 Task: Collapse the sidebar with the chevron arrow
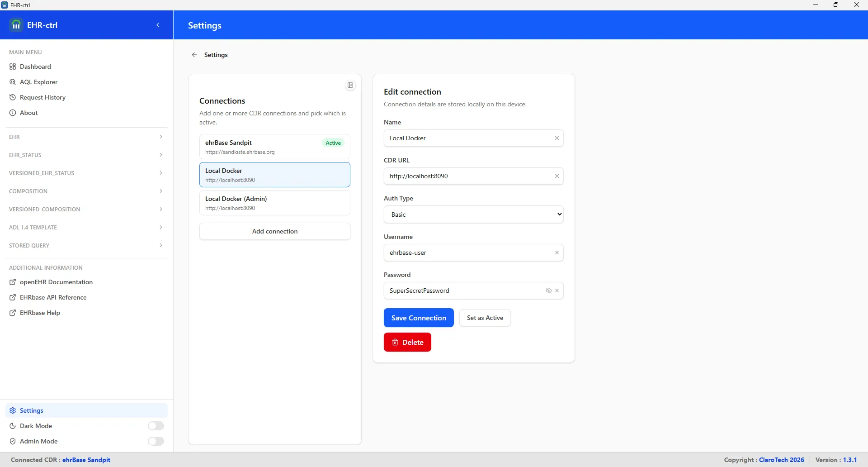[158, 25]
